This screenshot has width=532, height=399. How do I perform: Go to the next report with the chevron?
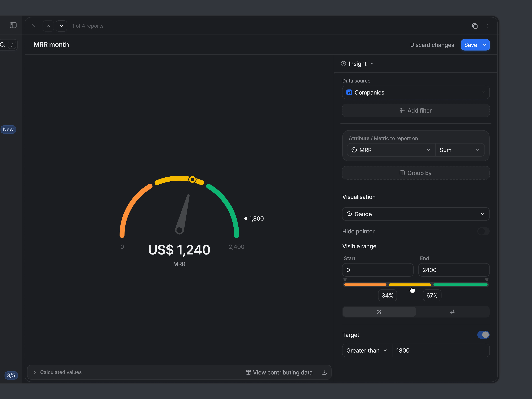pyautogui.click(x=61, y=26)
